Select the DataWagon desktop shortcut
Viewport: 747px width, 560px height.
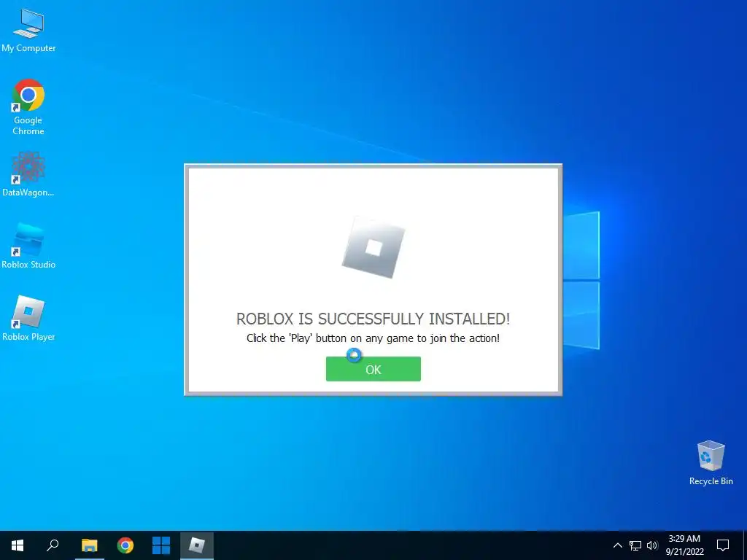pyautogui.click(x=28, y=174)
